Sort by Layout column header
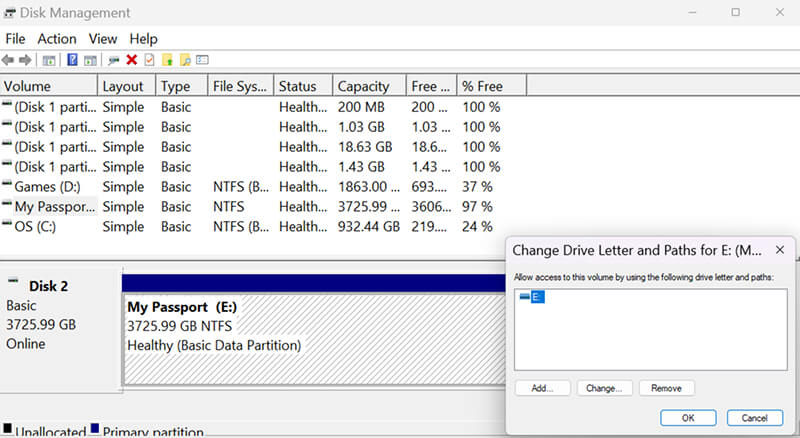 (x=126, y=86)
